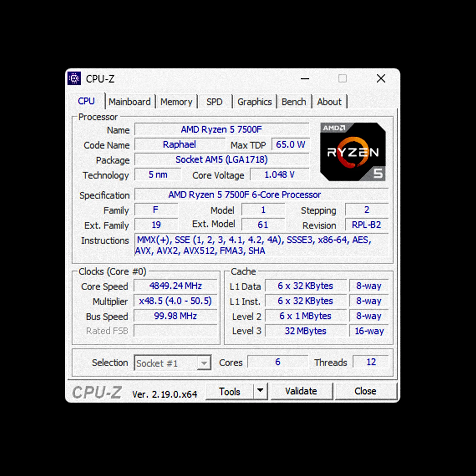Image resolution: width=476 pixels, height=476 pixels.
Task: Show the About tab
Action: point(329,102)
